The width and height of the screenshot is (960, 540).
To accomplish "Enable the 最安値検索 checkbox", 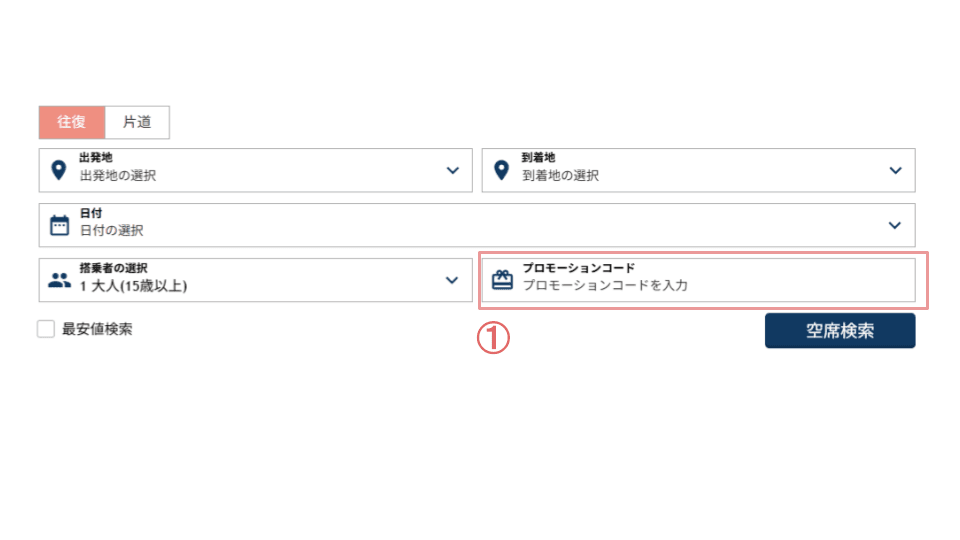I will 46,329.
